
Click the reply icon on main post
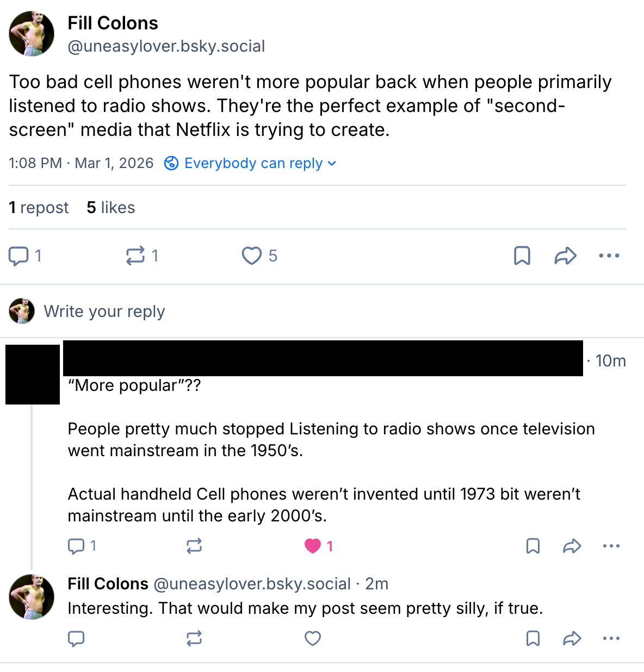point(19,256)
